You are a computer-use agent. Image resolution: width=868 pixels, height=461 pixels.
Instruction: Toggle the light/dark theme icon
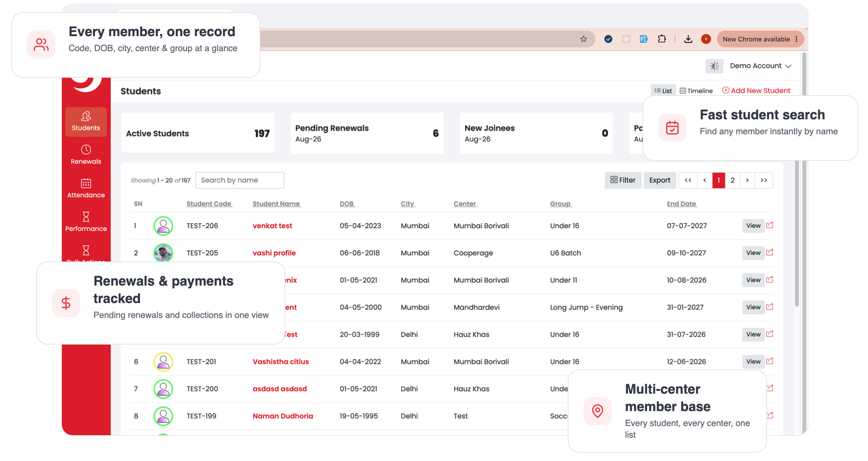[x=714, y=66]
